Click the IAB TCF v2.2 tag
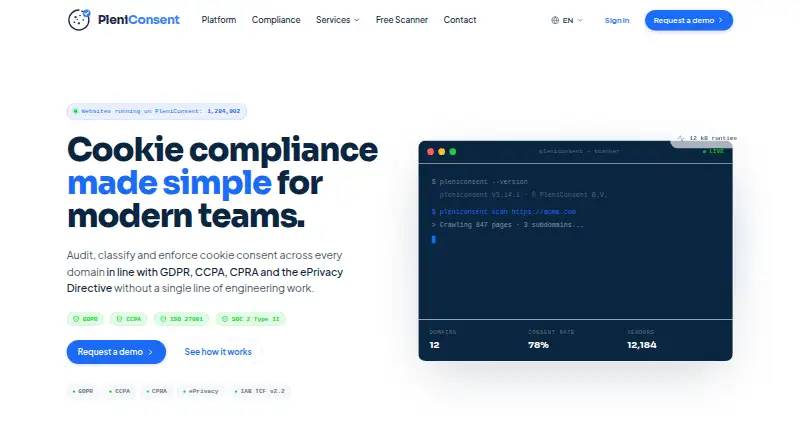This screenshot has width=800, height=440. (260, 392)
